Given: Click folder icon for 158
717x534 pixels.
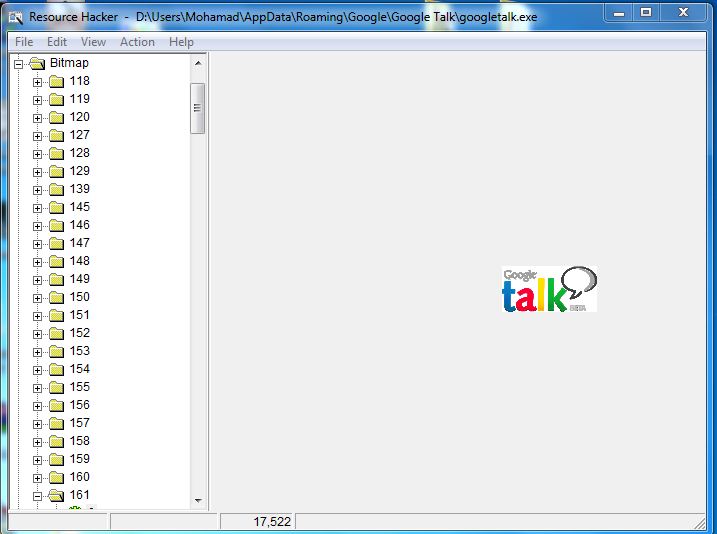Looking at the screenshot, I should coord(56,442).
